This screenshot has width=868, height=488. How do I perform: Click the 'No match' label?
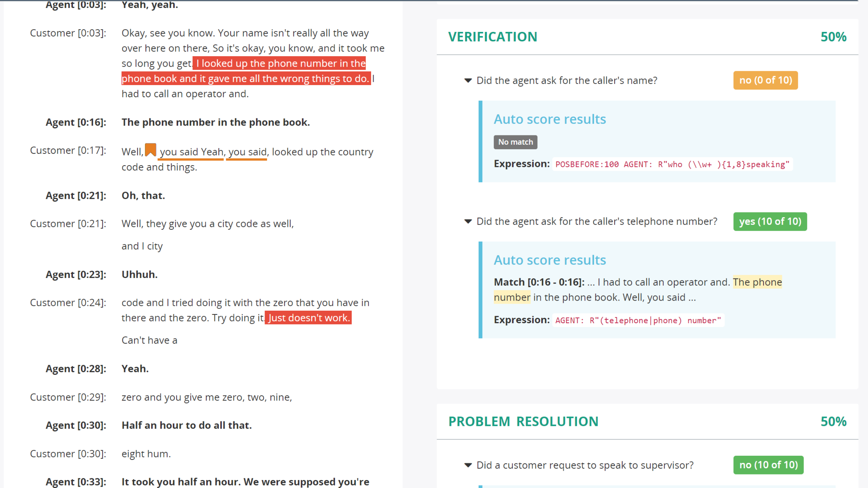[x=515, y=142]
